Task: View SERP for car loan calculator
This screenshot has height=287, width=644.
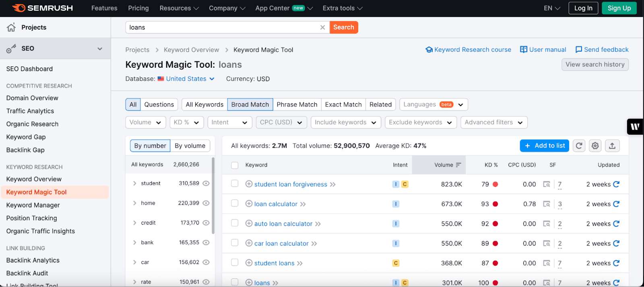Action: click(546, 243)
